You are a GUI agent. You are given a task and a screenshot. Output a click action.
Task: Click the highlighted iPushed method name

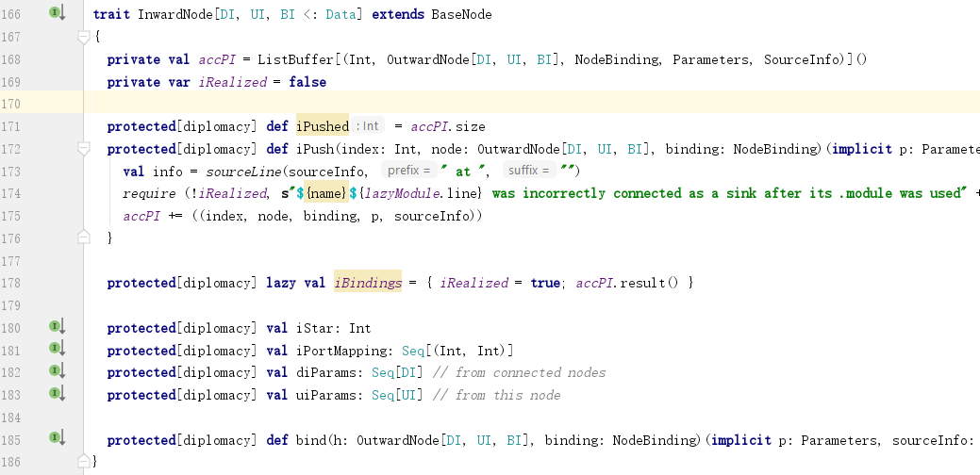coord(323,126)
